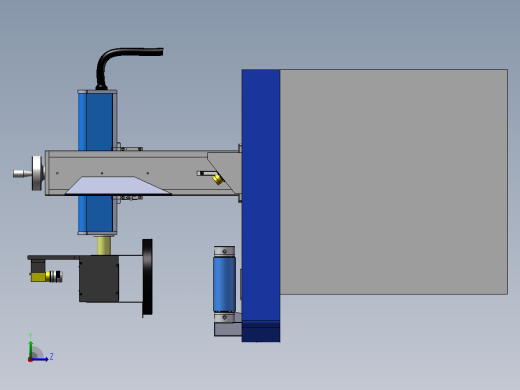This screenshot has height=390, width=520.
Task: Select the yellow fitting on the arm's gusset
Action: [x=218, y=179]
